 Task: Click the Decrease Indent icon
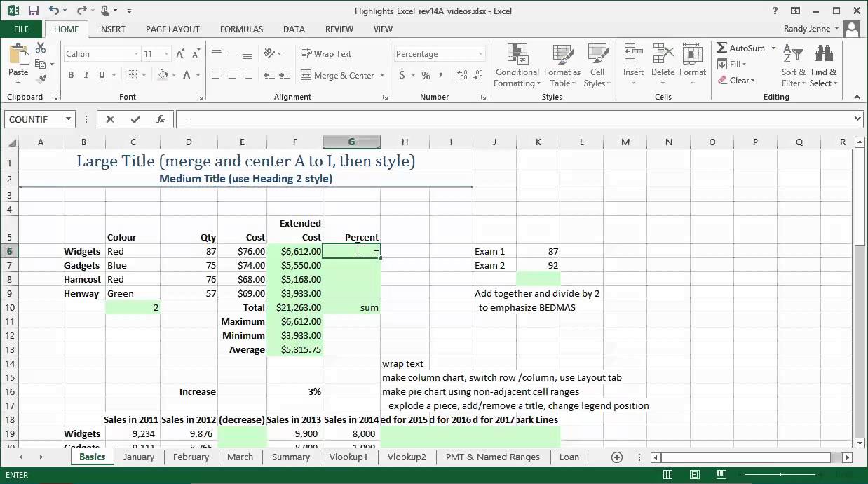pyautogui.click(x=269, y=75)
